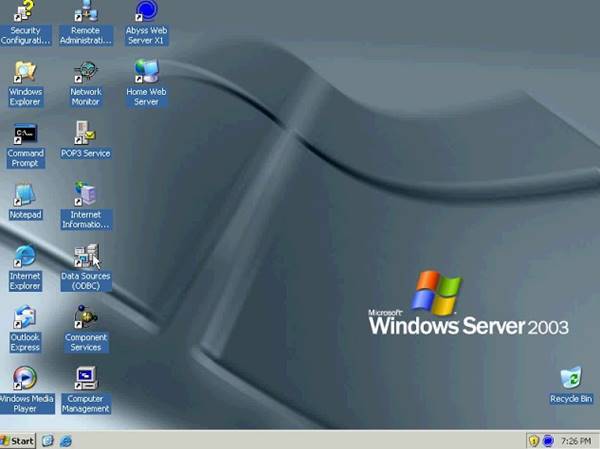Click Show Desktop in Quick Launch
This screenshot has width=600, height=449.
(x=47, y=441)
